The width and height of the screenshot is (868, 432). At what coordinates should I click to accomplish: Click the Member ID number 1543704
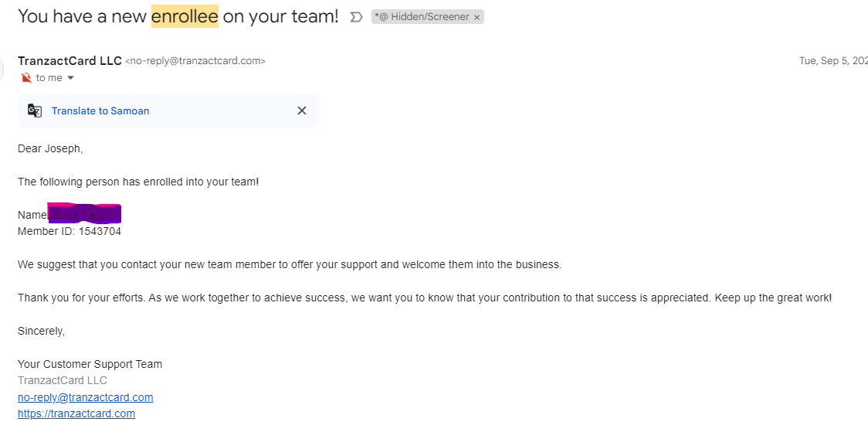tap(100, 232)
